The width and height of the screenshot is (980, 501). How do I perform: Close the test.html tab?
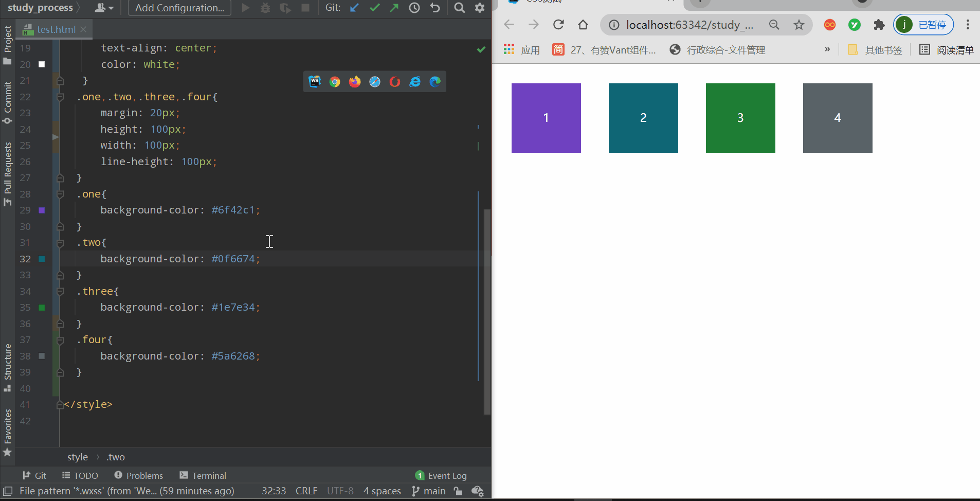click(x=83, y=30)
